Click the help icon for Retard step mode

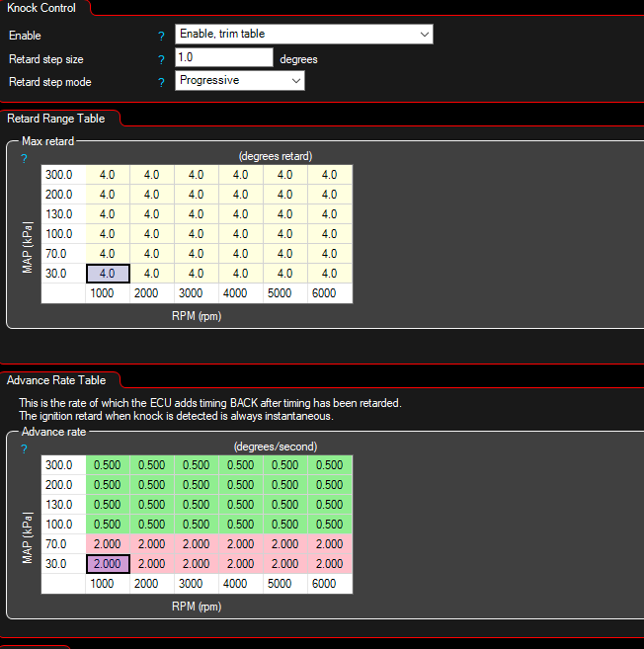coord(161,82)
